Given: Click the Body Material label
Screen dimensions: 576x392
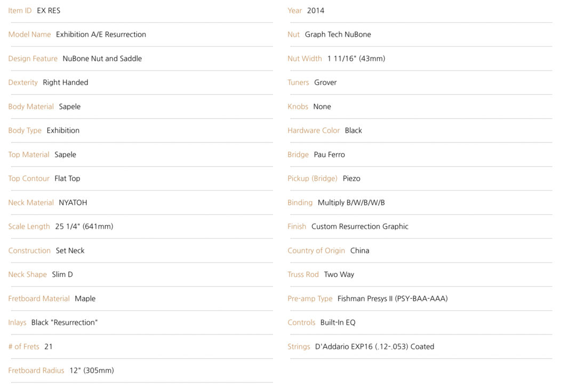Looking at the screenshot, I should 31,107.
